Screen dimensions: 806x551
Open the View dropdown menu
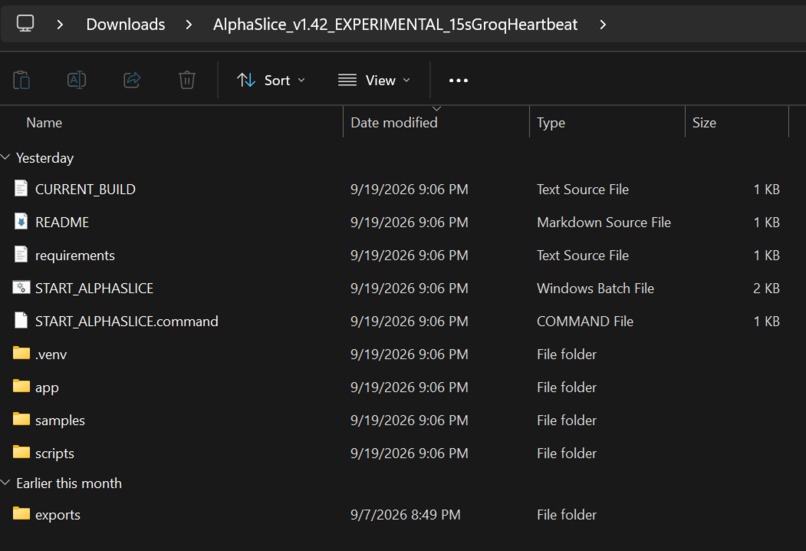[x=374, y=80]
